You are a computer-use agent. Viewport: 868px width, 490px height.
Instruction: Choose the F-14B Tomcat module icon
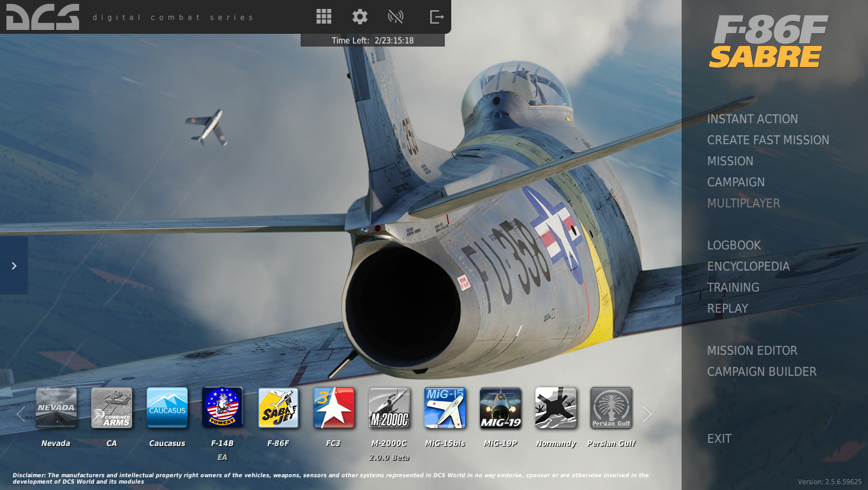[223, 408]
